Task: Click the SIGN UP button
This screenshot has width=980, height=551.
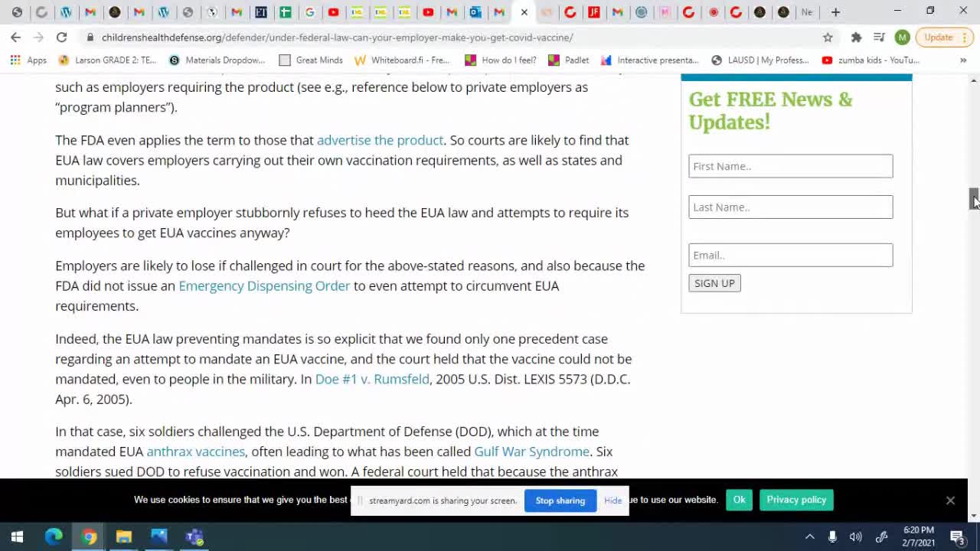Action: pyautogui.click(x=714, y=283)
